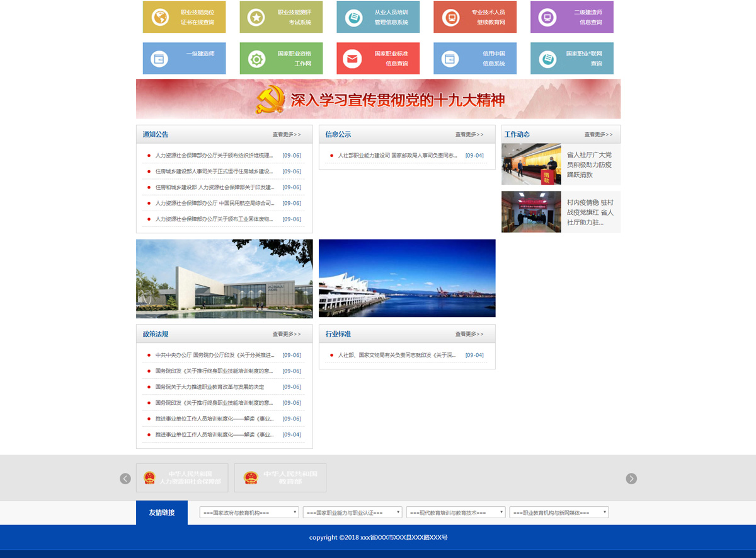The height and width of the screenshot is (558, 756).
Task: Click 国家职业标准信息查询 envelope tile
Action: click(377, 58)
